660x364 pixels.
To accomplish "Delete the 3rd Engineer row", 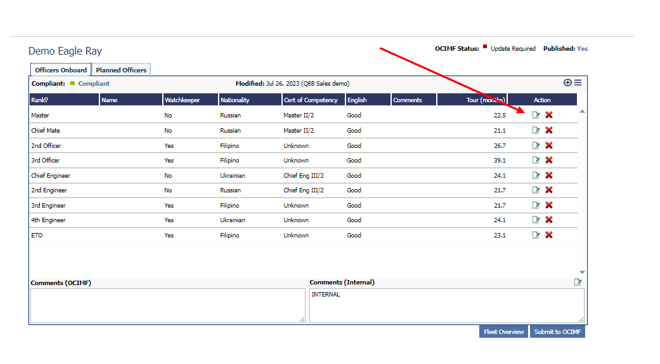I will point(549,205).
